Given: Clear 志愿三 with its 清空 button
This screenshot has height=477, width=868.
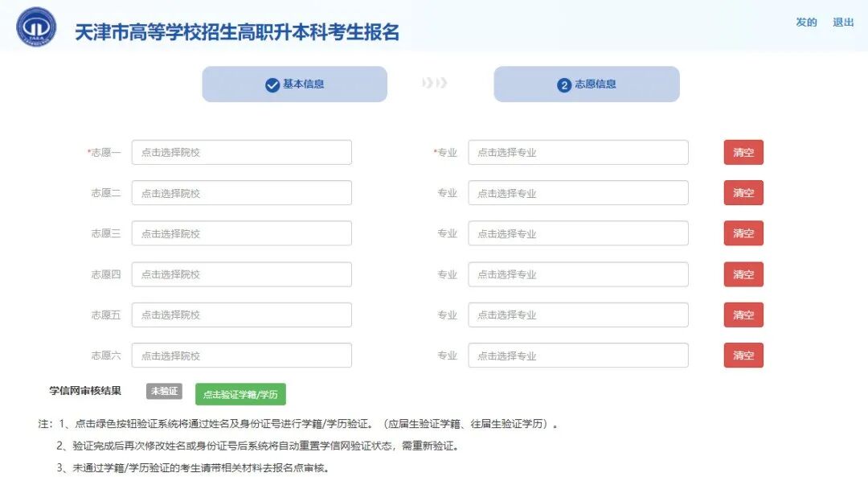Looking at the screenshot, I should (x=743, y=233).
